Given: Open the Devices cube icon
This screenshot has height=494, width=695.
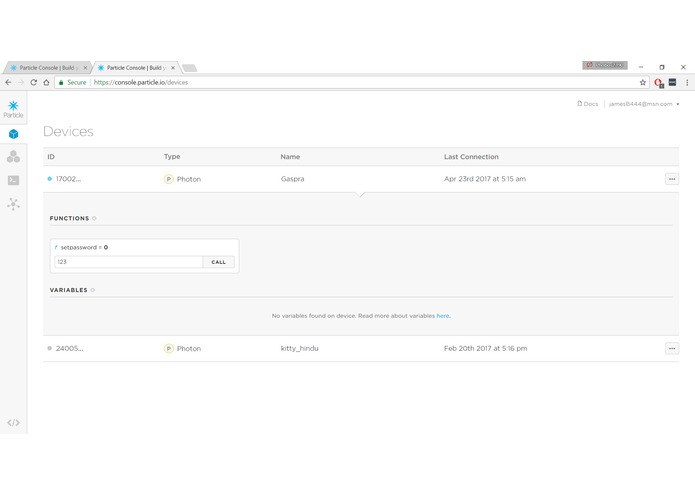Looking at the screenshot, I should (x=13, y=134).
